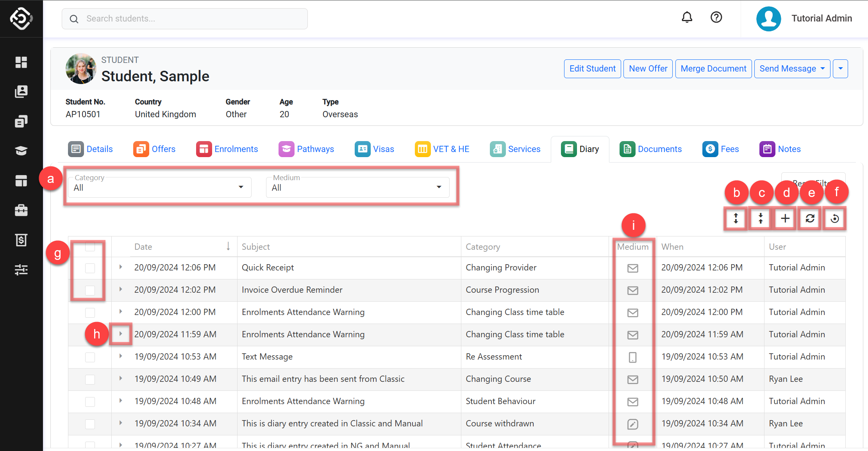Switch to the Enrolments tab

click(227, 149)
